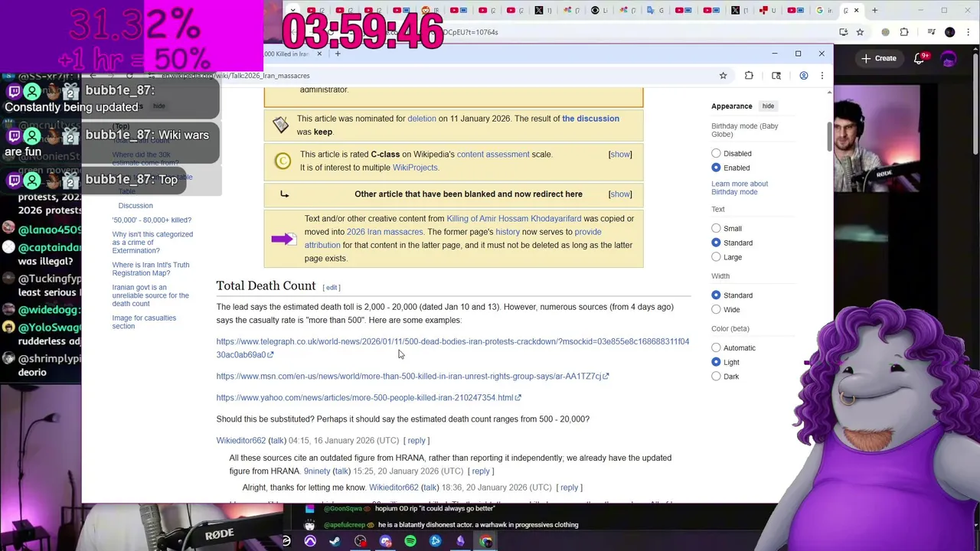The image size is (980, 551).
Task: Expand [show] for blanked articles banner
Action: (x=620, y=194)
